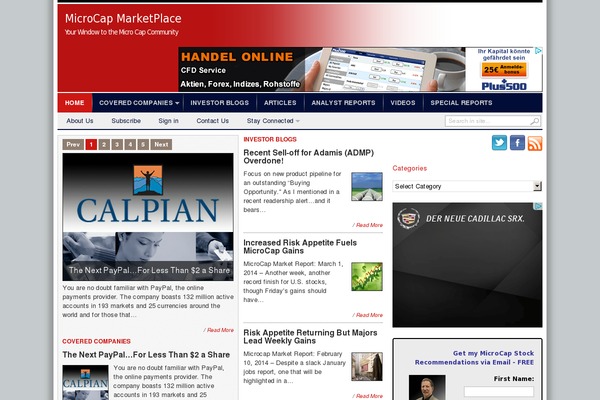The width and height of the screenshot is (600, 400).
Task: Click the AdChoices icon on Plus500 banner
Action: 538,51
